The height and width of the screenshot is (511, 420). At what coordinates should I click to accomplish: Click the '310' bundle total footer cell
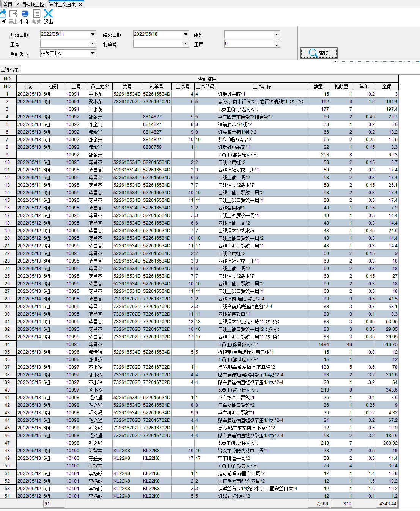coord(341,504)
